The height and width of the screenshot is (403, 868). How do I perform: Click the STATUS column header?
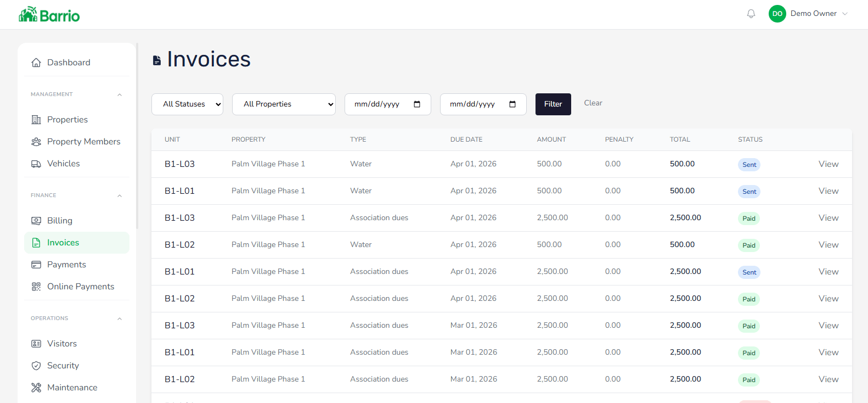pyautogui.click(x=750, y=139)
